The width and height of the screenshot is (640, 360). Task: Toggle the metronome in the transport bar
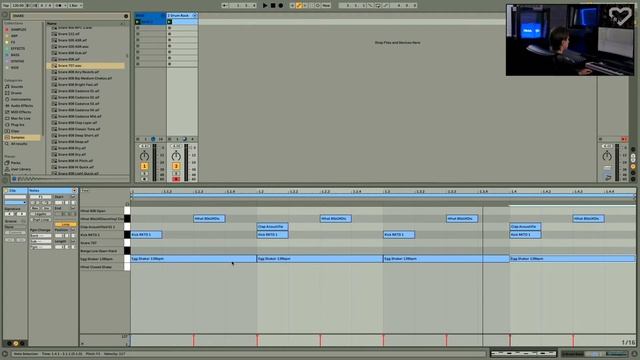click(x=59, y=5)
